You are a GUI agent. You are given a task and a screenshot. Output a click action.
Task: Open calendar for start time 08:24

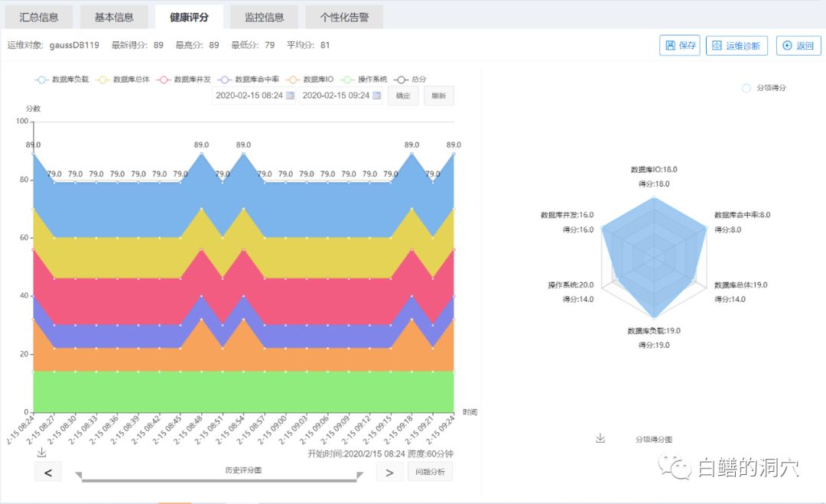[x=291, y=96]
